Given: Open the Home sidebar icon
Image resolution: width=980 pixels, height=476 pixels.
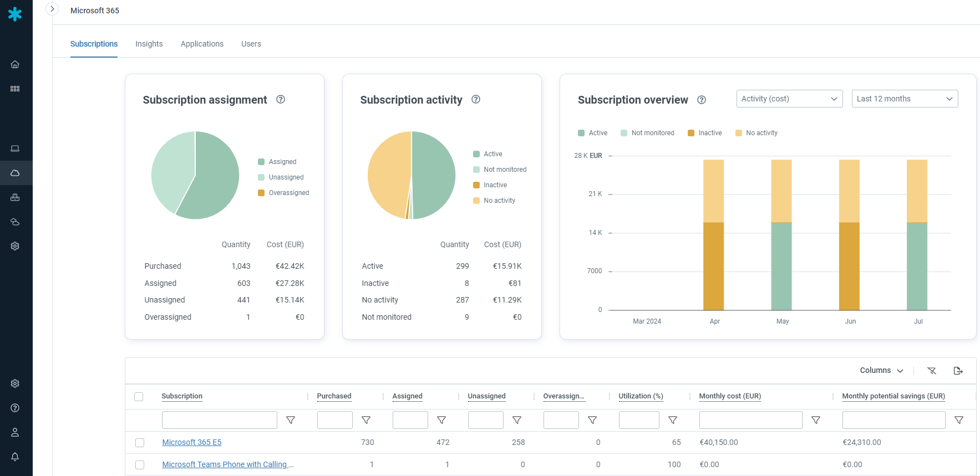Looking at the screenshot, I should pyautogui.click(x=15, y=64).
